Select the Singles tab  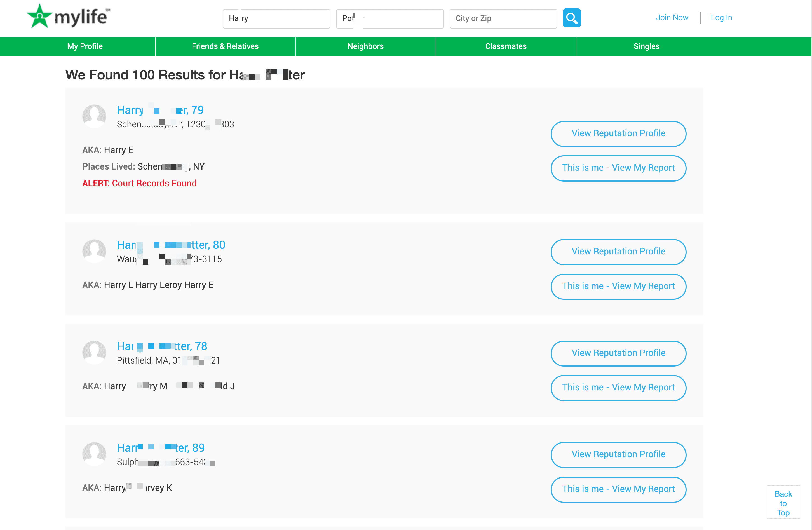coord(646,46)
